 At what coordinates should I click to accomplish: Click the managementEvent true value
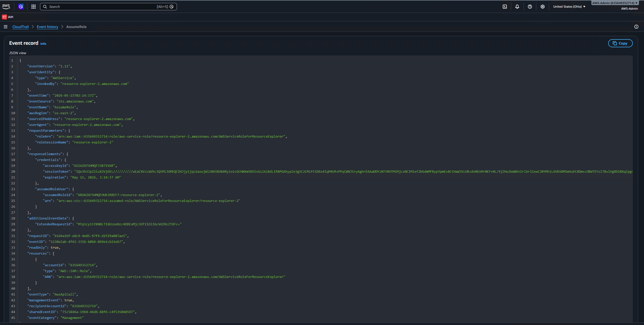[68, 300]
